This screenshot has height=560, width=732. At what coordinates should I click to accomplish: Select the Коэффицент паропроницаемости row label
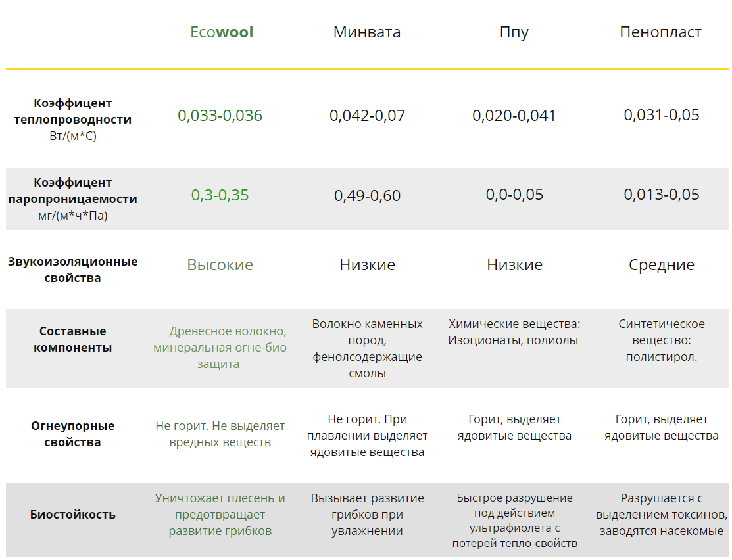coord(73,191)
